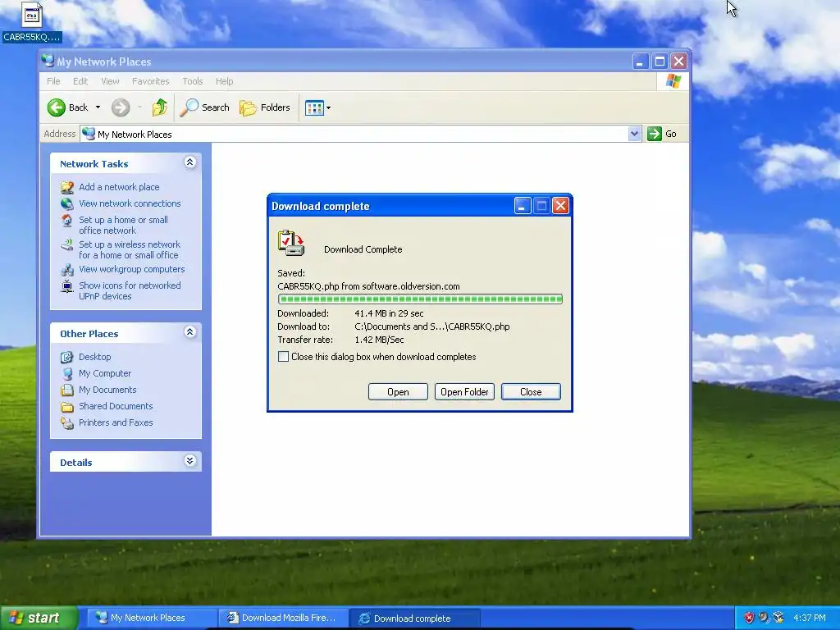Go up one folder level using the Up icon

coord(159,107)
